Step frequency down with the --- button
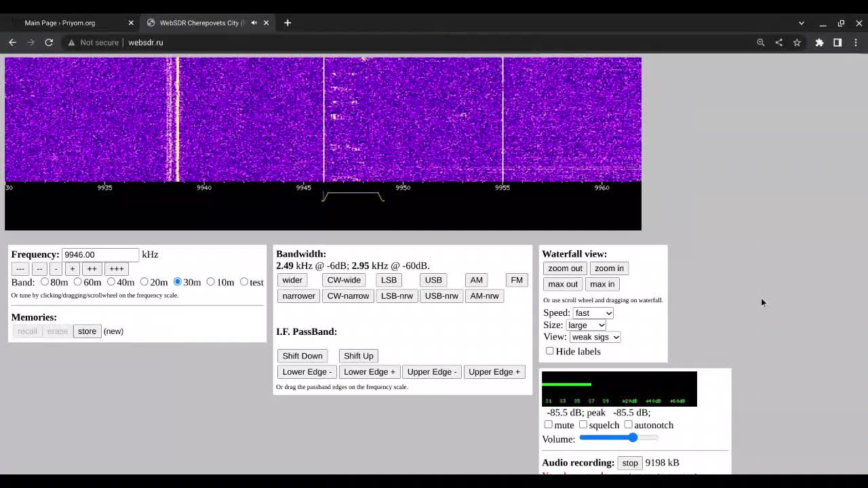The image size is (868, 488). click(20, 269)
